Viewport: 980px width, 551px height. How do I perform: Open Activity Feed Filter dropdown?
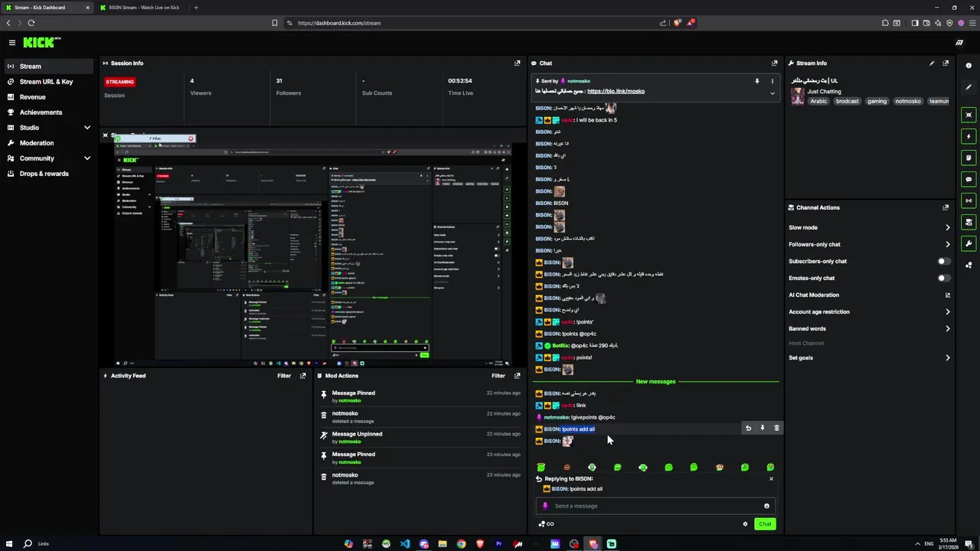tap(284, 376)
